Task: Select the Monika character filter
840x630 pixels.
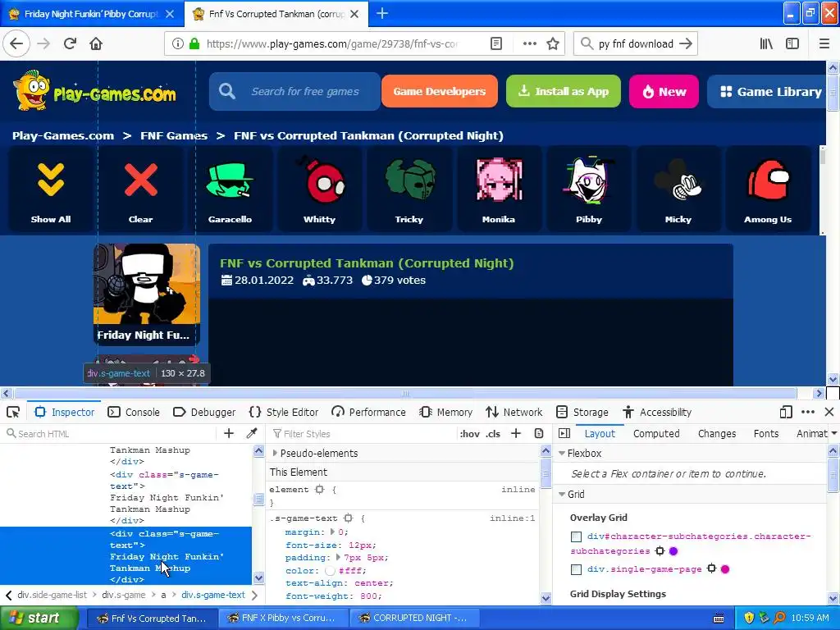Action: pyautogui.click(x=499, y=189)
